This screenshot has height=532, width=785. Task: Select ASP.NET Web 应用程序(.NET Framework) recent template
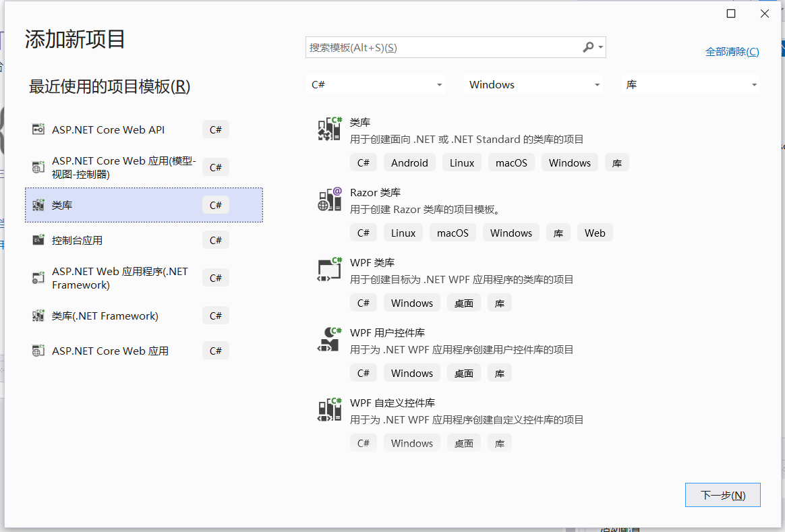144,278
